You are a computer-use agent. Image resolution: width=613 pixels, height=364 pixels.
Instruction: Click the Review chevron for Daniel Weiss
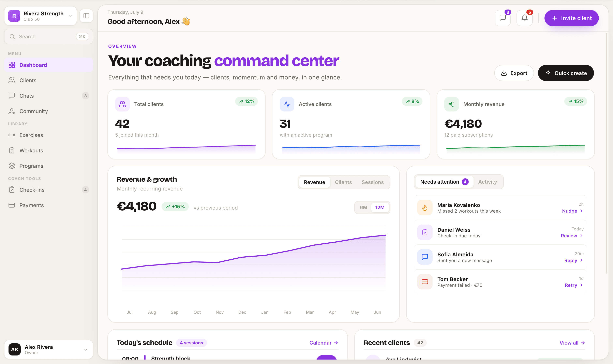click(x=581, y=236)
